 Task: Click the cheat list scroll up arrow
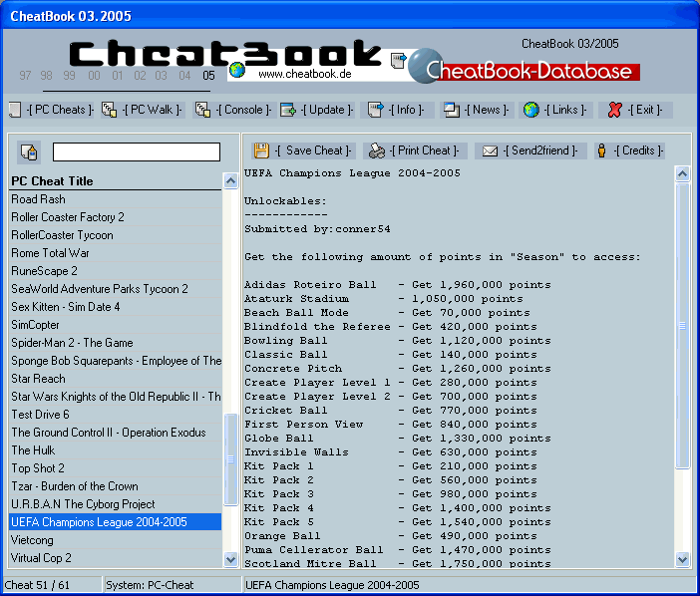pyautogui.click(x=230, y=180)
